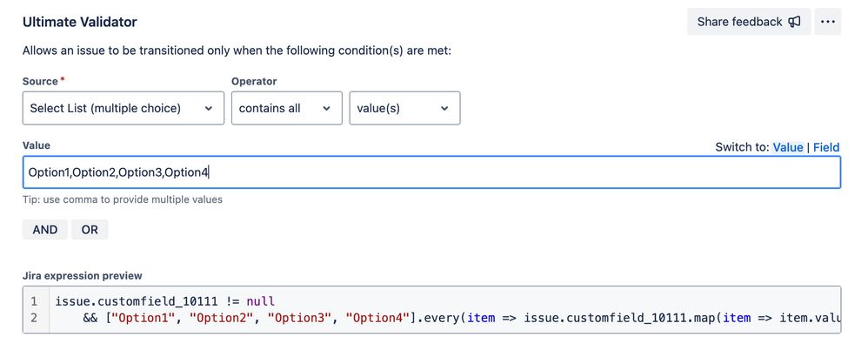The width and height of the screenshot is (868, 357).
Task: Open the Source dropdown showing Select List
Action: click(124, 108)
